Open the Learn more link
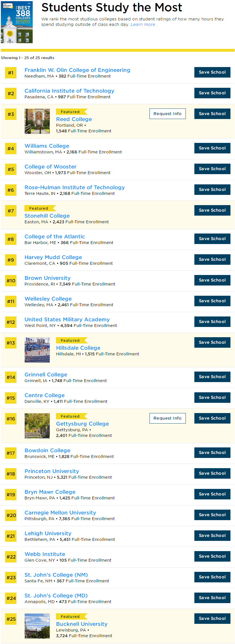 143,24
